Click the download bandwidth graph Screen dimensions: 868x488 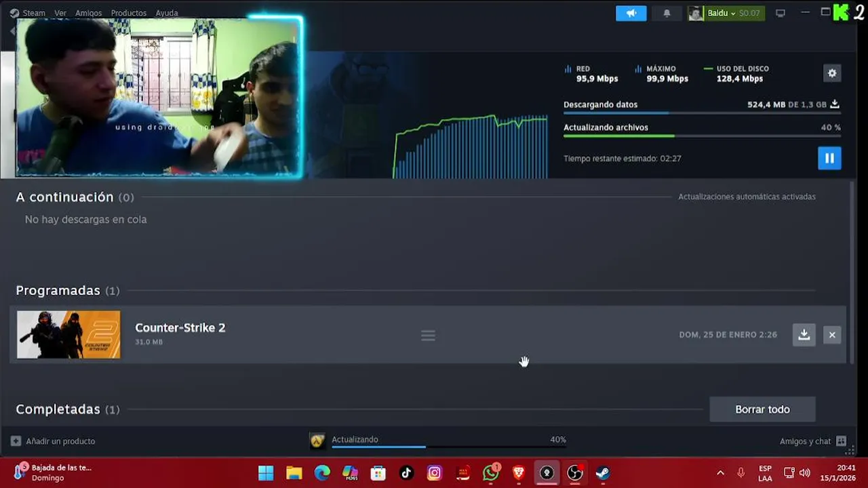tap(471, 146)
